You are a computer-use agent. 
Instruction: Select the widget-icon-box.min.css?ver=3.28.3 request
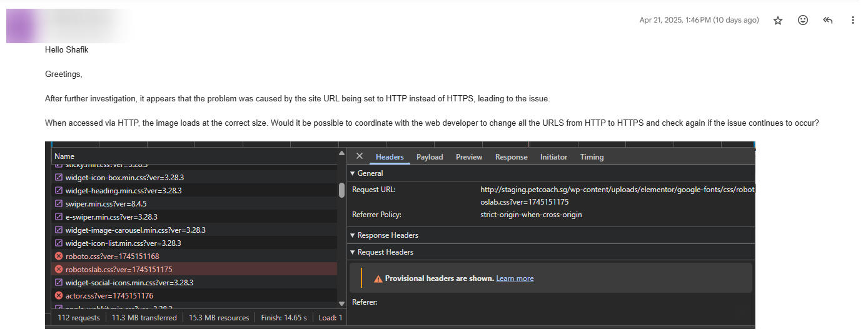[x=194, y=178]
